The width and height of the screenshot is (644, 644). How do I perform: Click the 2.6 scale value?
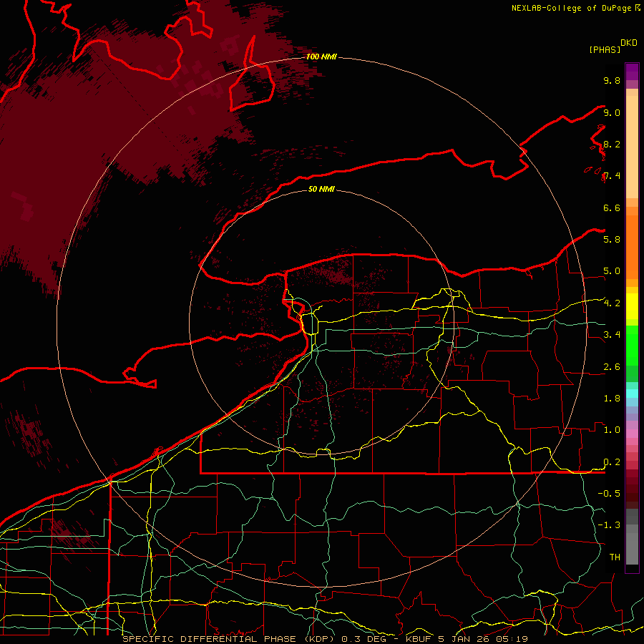pyautogui.click(x=612, y=367)
